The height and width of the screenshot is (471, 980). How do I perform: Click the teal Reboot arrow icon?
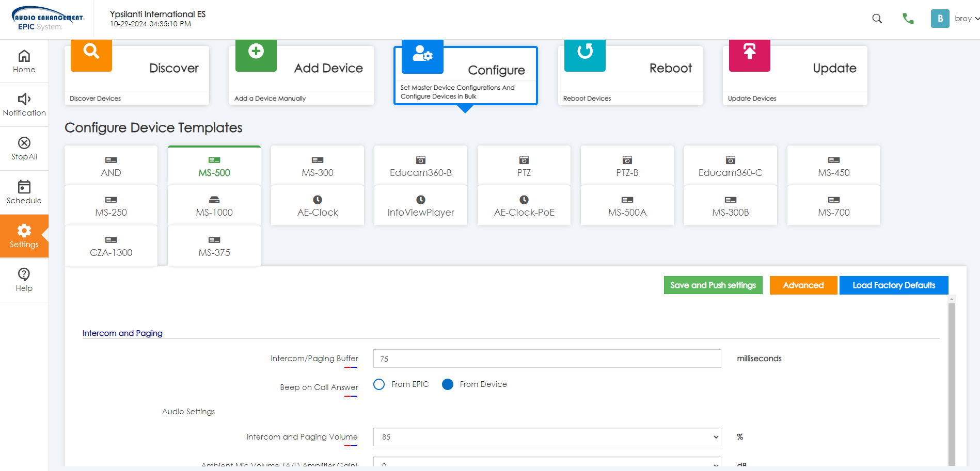tap(584, 52)
